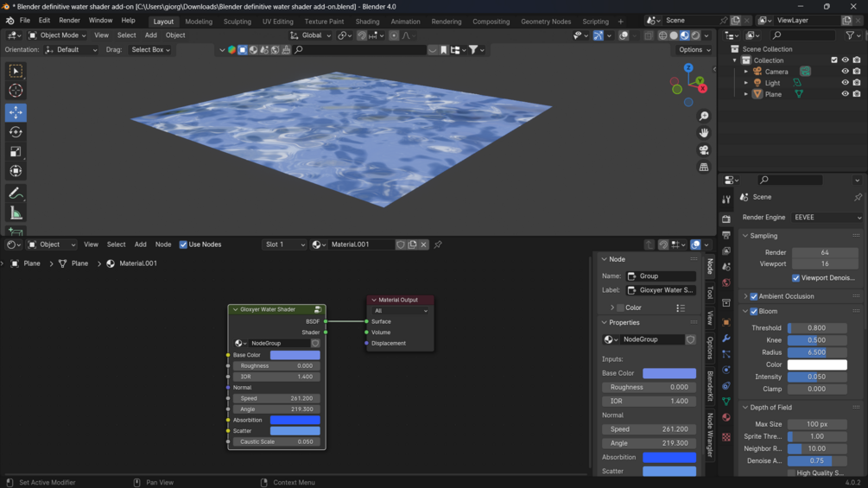Activate the 3D Cursor tool
Image resolution: width=868 pixels, height=488 pixels.
coord(16,91)
